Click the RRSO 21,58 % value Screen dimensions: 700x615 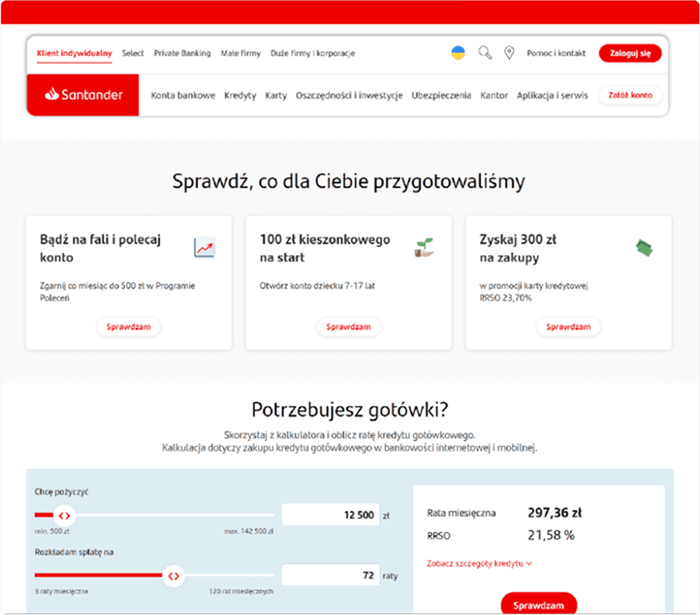click(x=551, y=535)
